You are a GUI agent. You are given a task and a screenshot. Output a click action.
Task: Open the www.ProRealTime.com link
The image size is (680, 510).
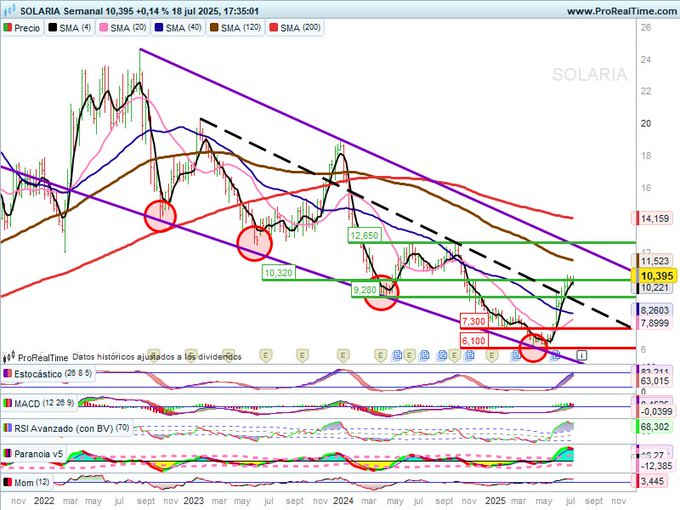point(623,11)
